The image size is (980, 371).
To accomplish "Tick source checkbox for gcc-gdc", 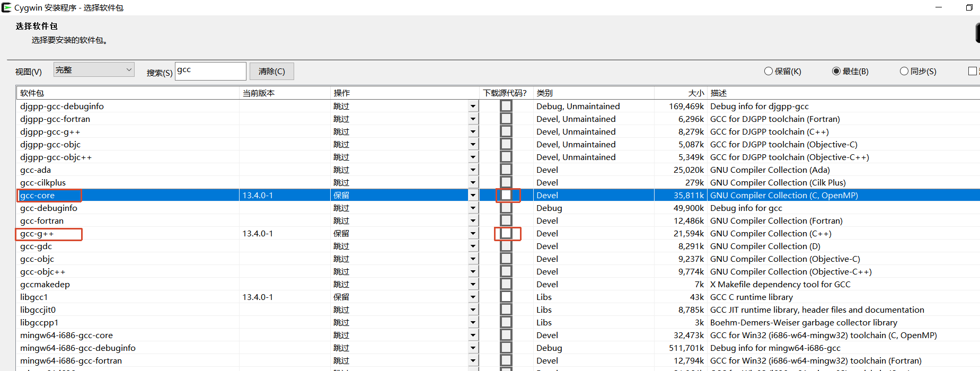I will [506, 246].
